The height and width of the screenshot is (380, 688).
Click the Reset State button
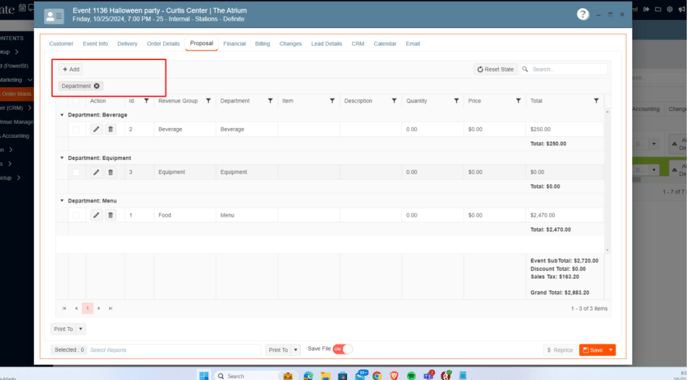(495, 69)
